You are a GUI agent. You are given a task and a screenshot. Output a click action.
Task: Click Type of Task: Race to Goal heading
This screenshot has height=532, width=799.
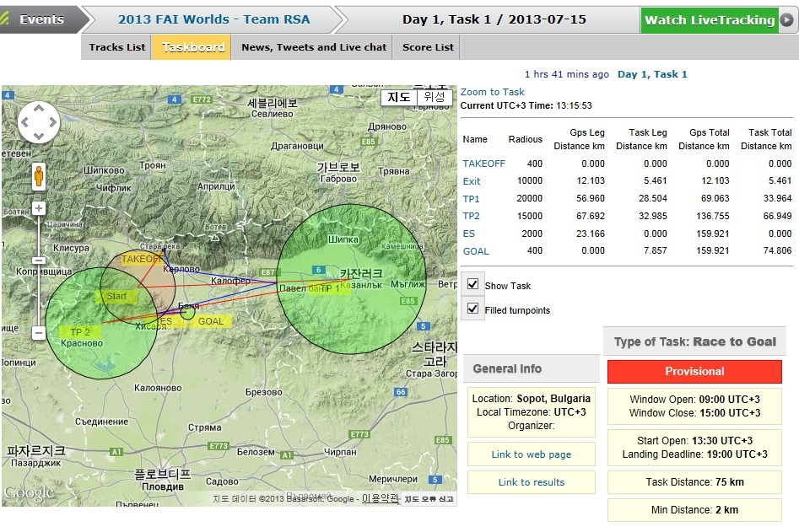pyautogui.click(x=694, y=341)
